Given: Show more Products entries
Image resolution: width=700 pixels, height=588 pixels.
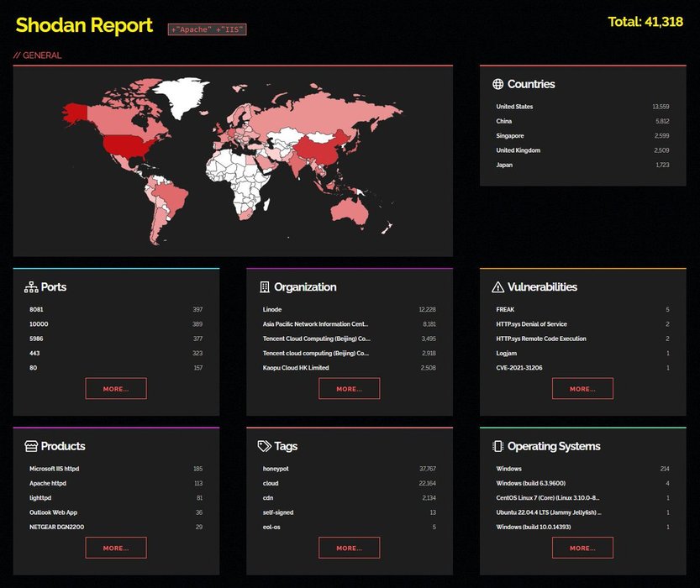Looking at the screenshot, I should tap(116, 548).
